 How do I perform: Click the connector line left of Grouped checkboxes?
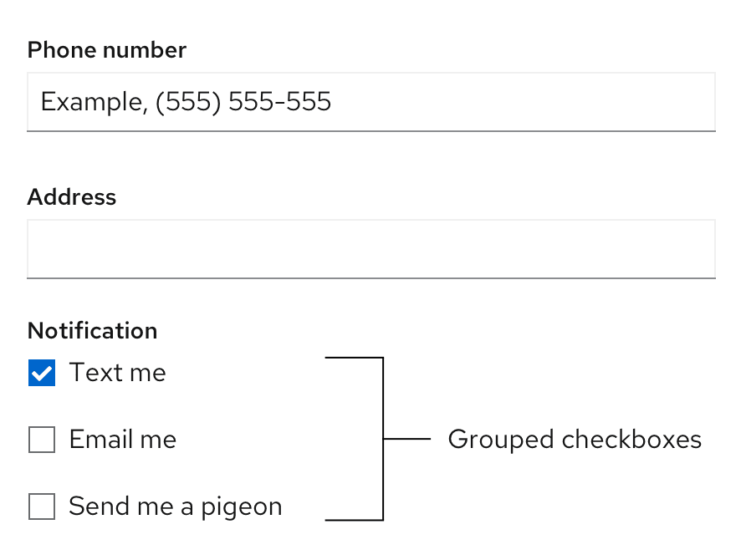click(406, 439)
